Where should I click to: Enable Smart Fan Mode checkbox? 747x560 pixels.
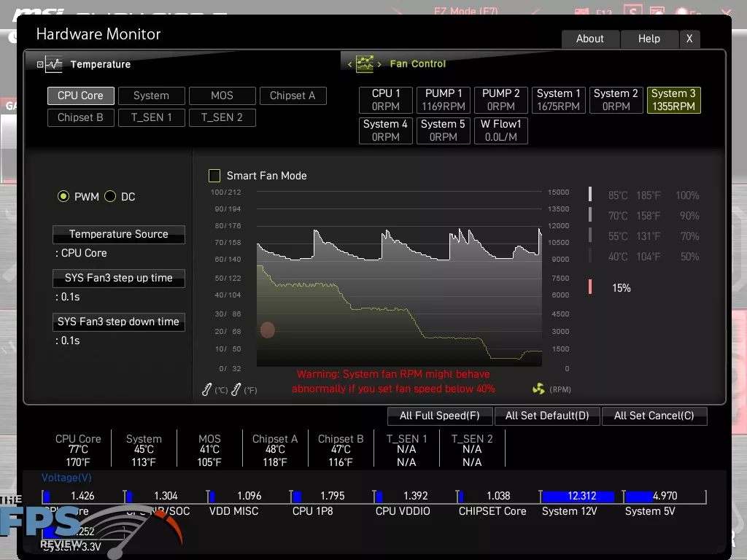pyautogui.click(x=214, y=176)
